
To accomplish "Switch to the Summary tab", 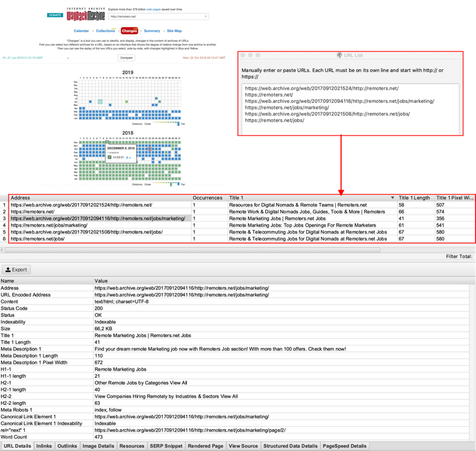I will tap(152, 31).
